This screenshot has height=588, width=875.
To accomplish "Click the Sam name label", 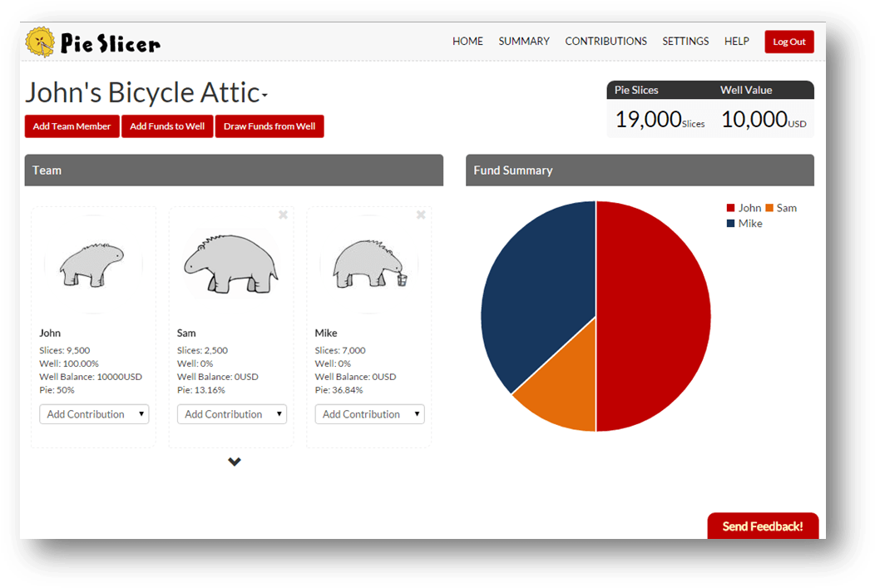I will tap(186, 333).
